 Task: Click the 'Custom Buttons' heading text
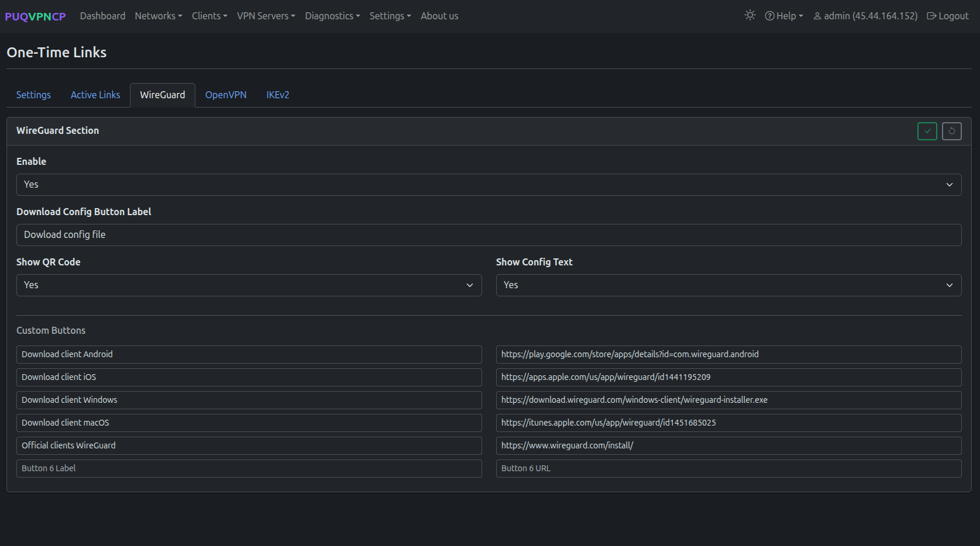pos(51,330)
